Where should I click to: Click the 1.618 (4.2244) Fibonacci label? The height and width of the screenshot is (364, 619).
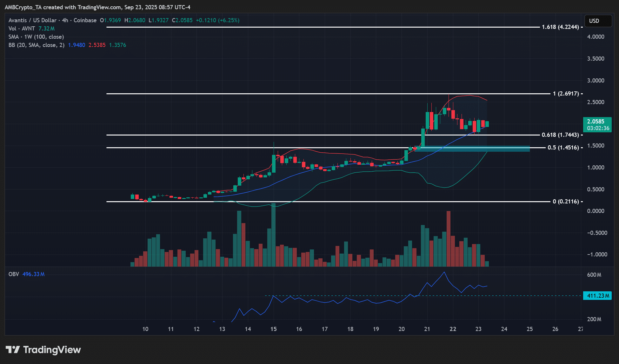[x=560, y=27]
